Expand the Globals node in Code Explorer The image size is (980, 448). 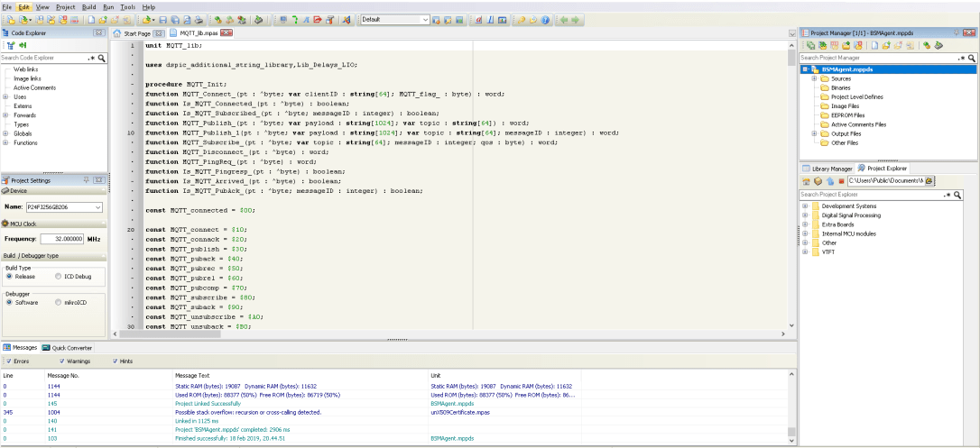point(5,133)
